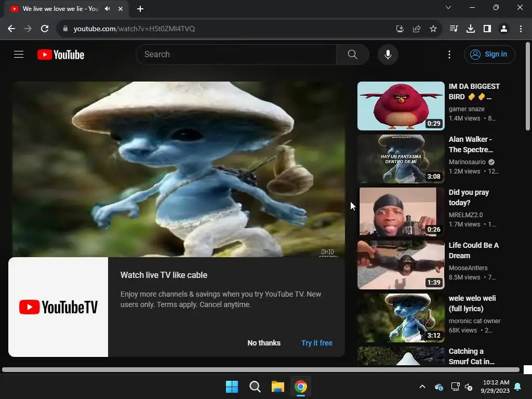The height and width of the screenshot is (399, 532).
Task: Open channel name 'MooseAntlers'
Action: coord(468,268)
